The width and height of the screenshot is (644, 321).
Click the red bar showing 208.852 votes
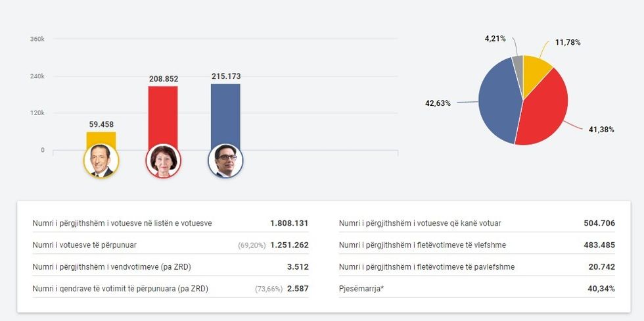tap(163, 115)
